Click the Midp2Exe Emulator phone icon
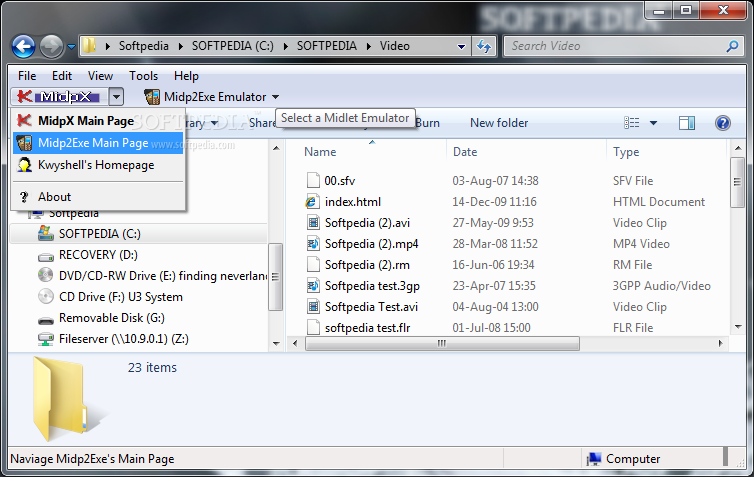This screenshot has width=754, height=477. click(151, 97)
